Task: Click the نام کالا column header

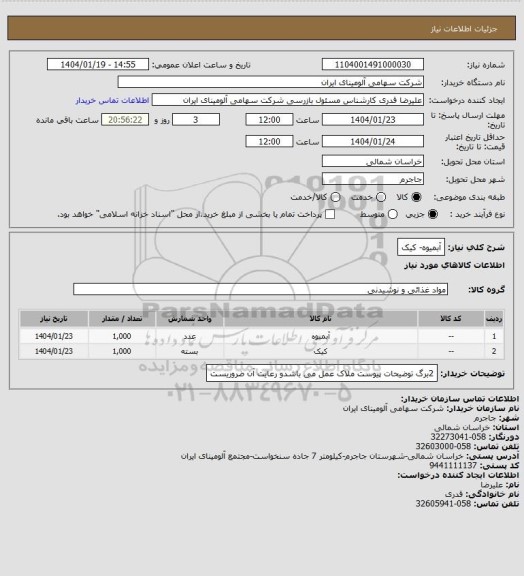Action: [x=320, y=318]
